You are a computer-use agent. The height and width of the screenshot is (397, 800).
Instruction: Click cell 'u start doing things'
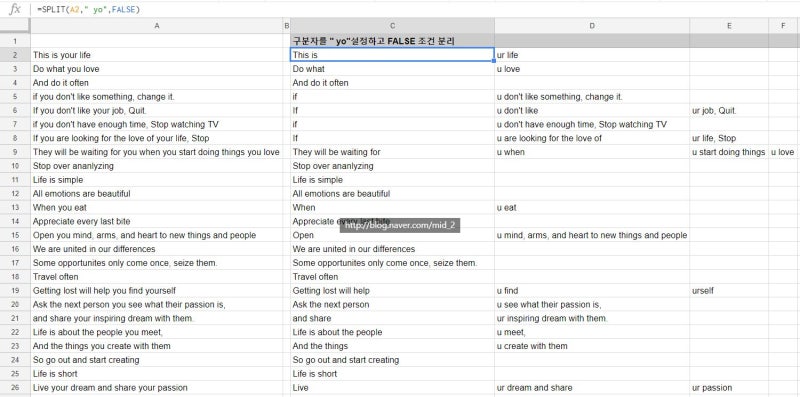coord(729,152)
